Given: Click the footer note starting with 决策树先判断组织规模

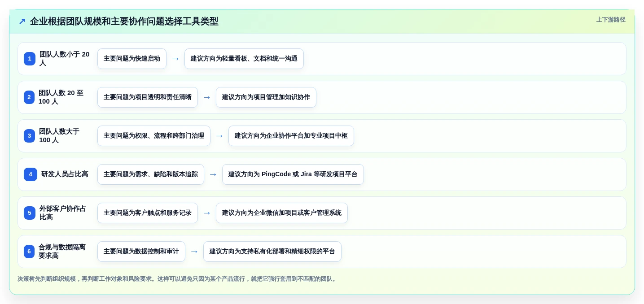Looking at the screenshot, I should click(178, 279).
